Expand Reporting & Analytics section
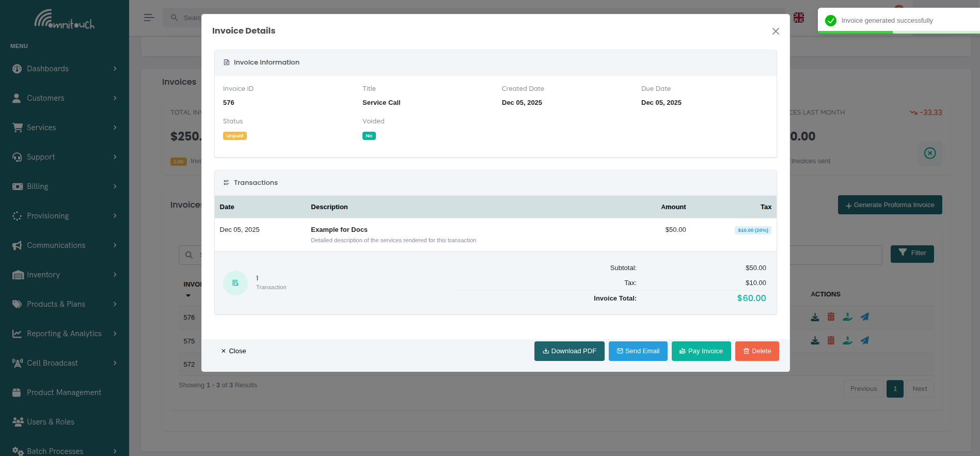 click(x=65, y=334)
